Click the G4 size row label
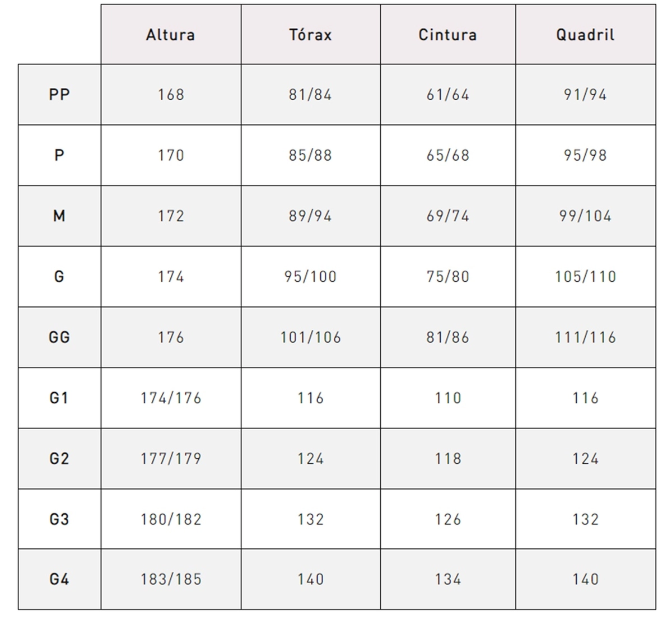 pos(59,579)
